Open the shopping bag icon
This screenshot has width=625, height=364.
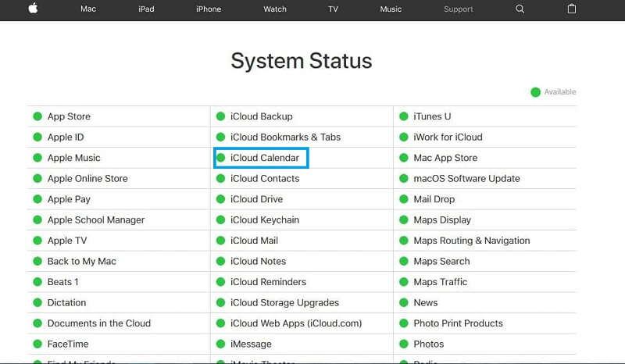572,9
